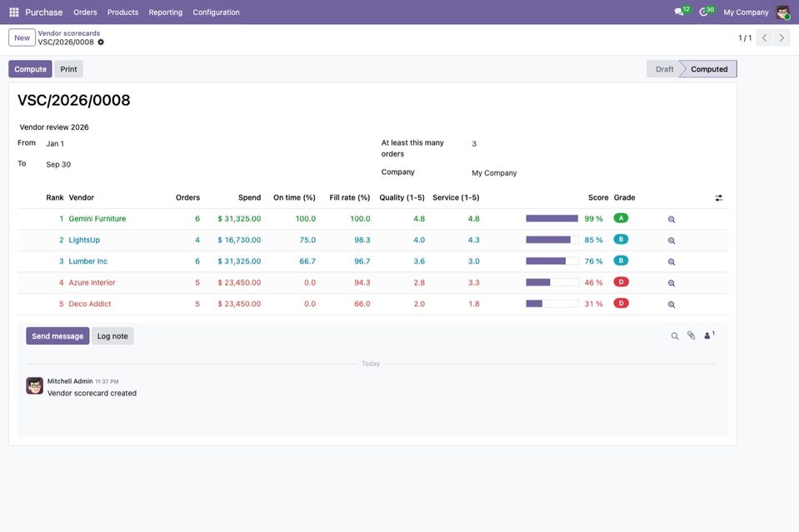The width and height of the screenshot is (799, 532).
Task: Click the Vendor review 2026 name field
Action: (54, 127)
